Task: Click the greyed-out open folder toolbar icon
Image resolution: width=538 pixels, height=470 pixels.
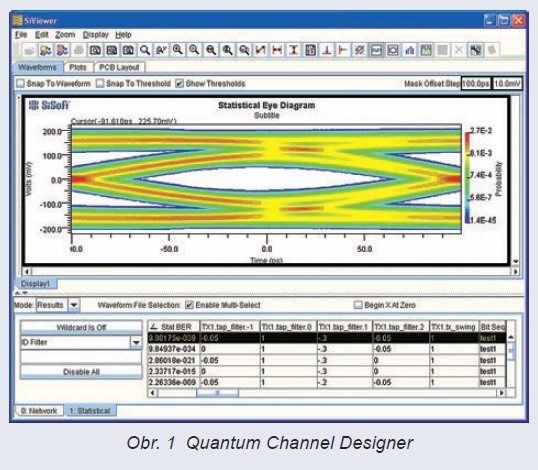Action: (x=30, y=50)
